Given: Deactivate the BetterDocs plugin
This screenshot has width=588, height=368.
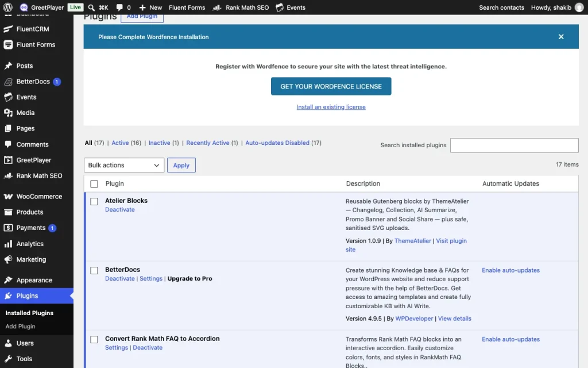Looking at the screenshot, I should pos(119,279).
